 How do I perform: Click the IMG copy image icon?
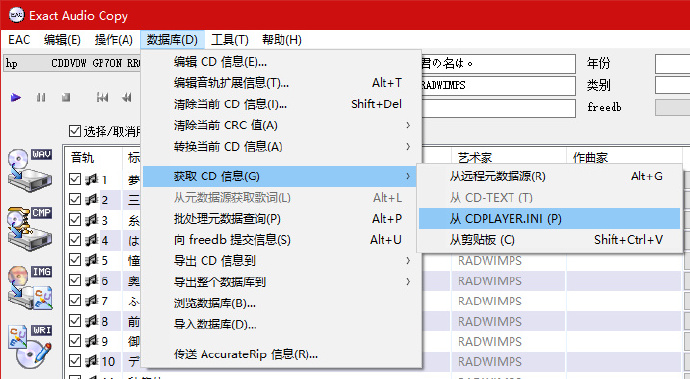point(29,287)
